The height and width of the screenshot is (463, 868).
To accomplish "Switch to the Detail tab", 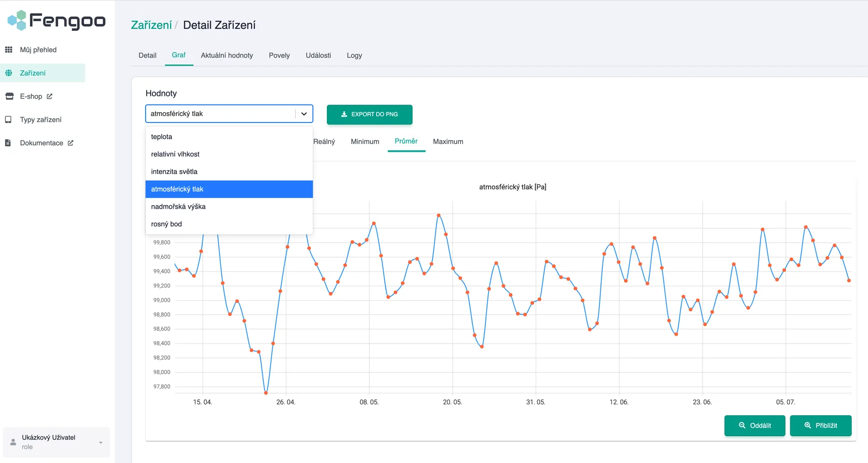I will (x=148, y=55).
